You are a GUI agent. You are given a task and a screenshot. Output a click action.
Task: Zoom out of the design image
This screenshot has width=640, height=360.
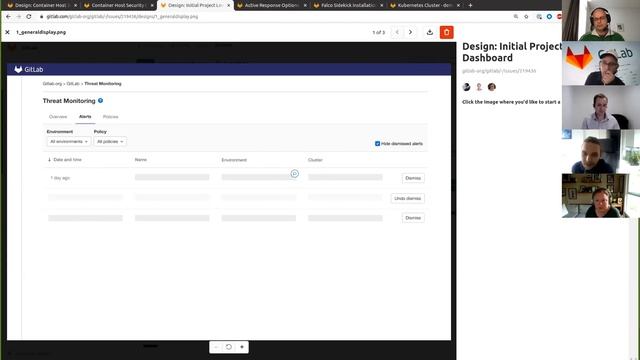tap(216, 347)
